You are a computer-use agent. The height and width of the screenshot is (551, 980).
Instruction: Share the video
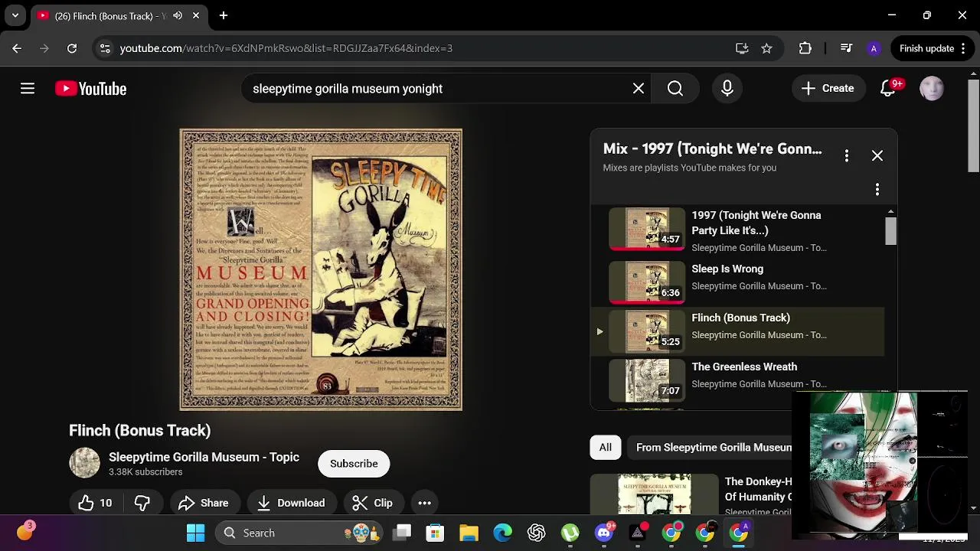coord(203,503)
